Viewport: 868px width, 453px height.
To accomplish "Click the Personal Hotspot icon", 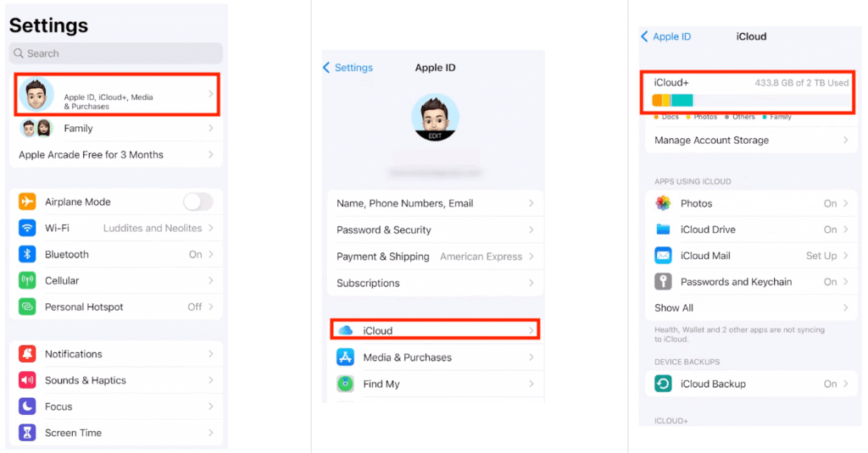I will [27, 307].
